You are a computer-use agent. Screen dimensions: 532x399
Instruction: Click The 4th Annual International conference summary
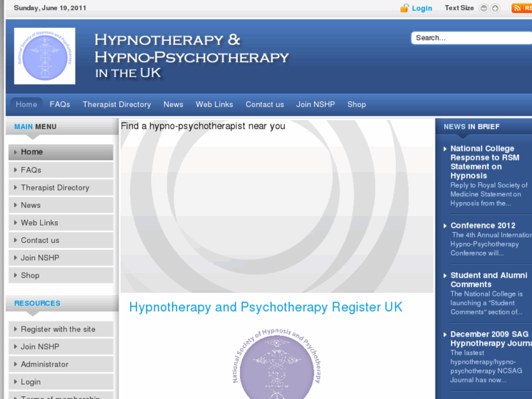tap(491, 244)
